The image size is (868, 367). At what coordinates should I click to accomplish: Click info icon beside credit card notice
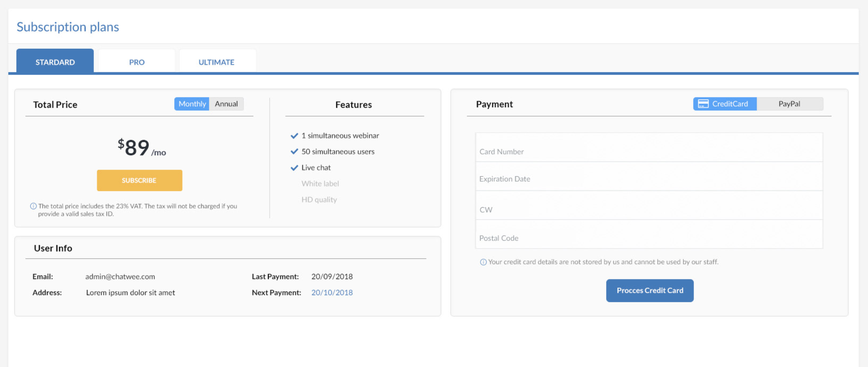click(x=483, y=262)
